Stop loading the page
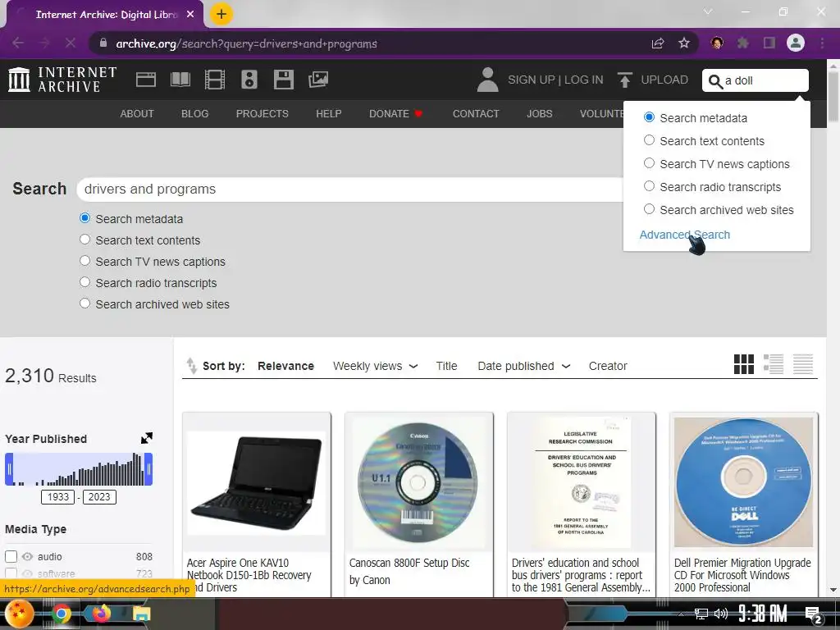The height and width of the screenshot is (630, 840). pos(71,43)
